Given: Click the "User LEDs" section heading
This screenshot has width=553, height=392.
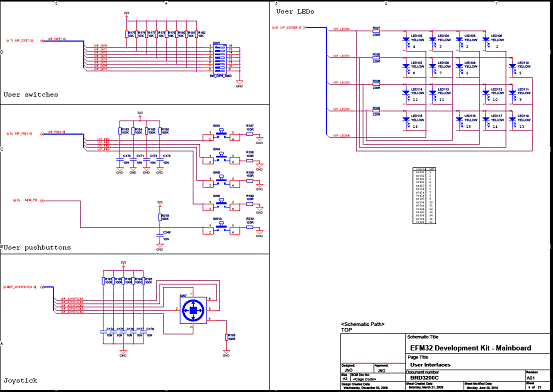Looking at the screenshot, I should pos(295,11).
